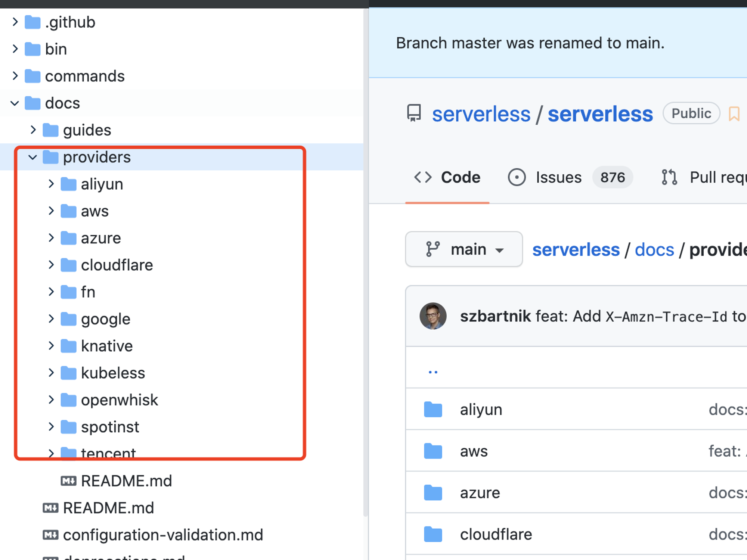Go to docs in breadcrumb path
The height and width of the screenshot is (560, 747).
pos(654,250)
